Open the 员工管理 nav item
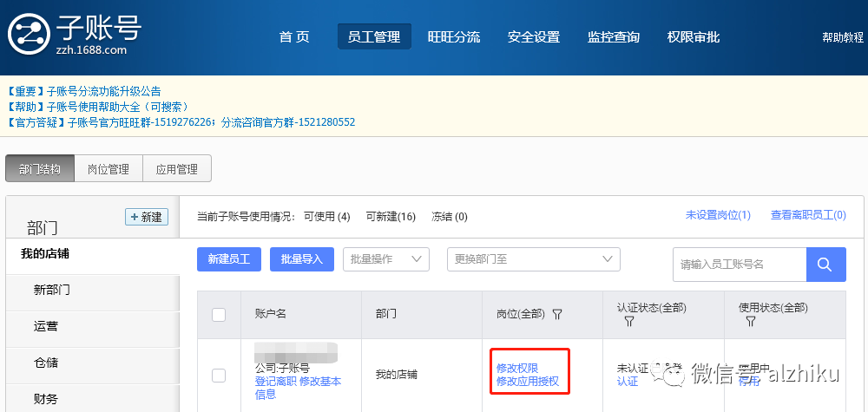This screenshot has width=868, height=412. tap(374, 37)
